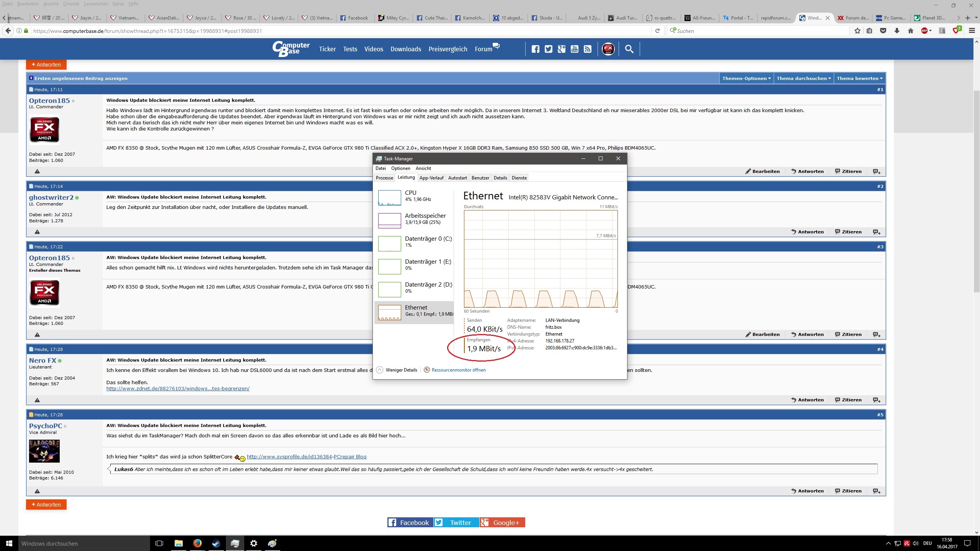Switch to Prozesse tab in Task-Manager
The height and width of the screenshot is (551, 980).
click(384, 178)
